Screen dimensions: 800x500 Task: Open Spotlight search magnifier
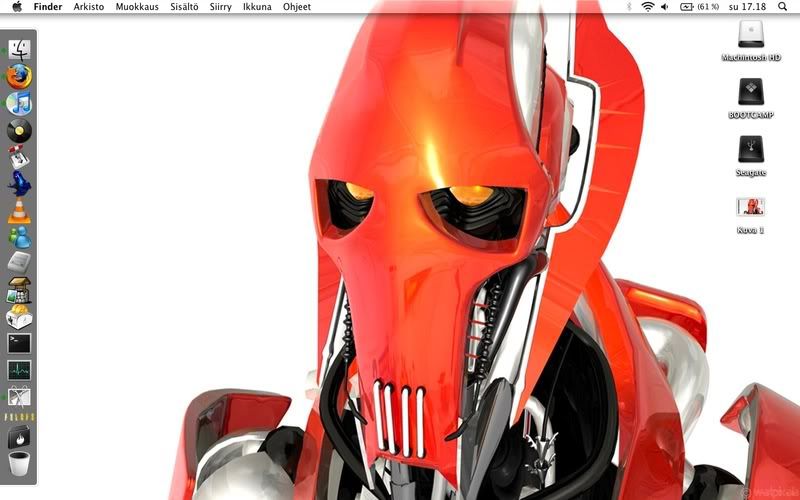pyautogui.click(x=782, y=7)
